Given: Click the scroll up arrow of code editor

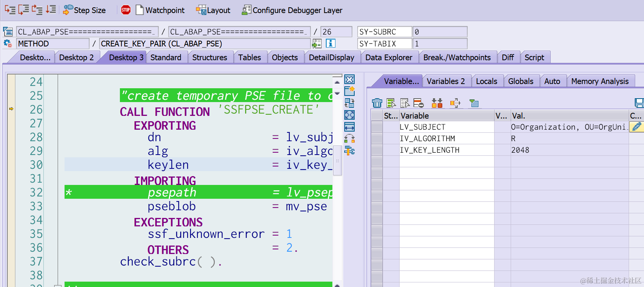Looking at the screenshot, I should (x=337, y=82).
